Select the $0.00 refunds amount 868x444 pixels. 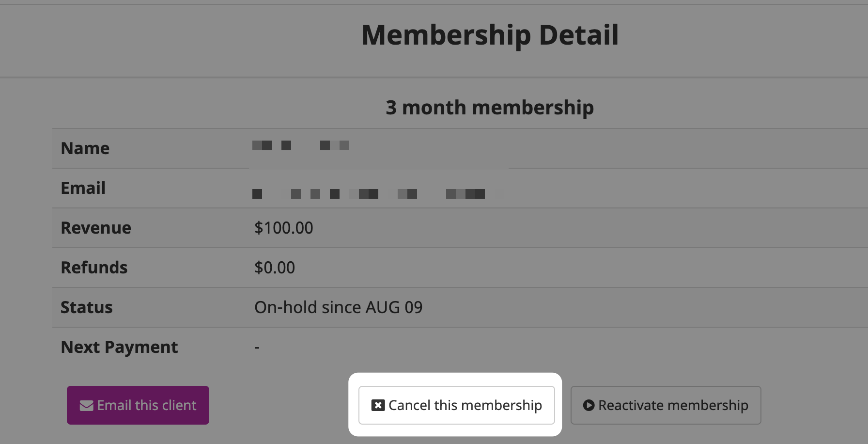pos(275,268)
